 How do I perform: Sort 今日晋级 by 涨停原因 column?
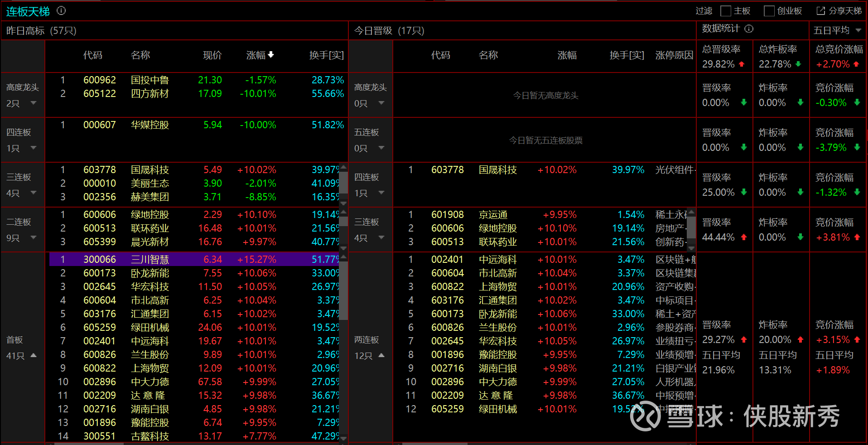[x=674, y=55]
